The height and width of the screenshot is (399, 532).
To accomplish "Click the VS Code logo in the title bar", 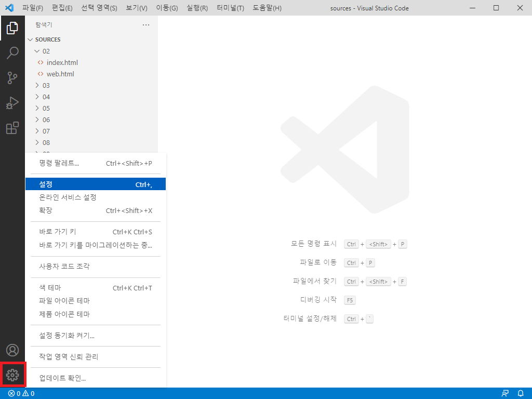I will click(9, 7).
